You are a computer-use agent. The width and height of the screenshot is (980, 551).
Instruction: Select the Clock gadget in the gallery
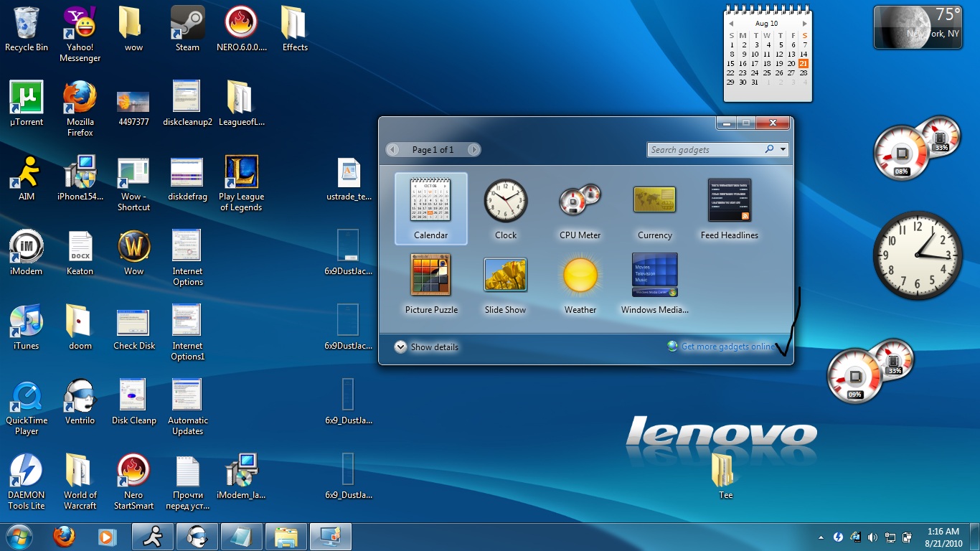click(505, 209)
